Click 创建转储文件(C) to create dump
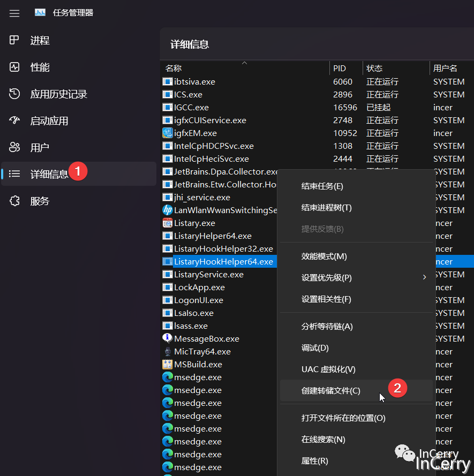This screenshot has width=474, height=476. click(356, 390)
